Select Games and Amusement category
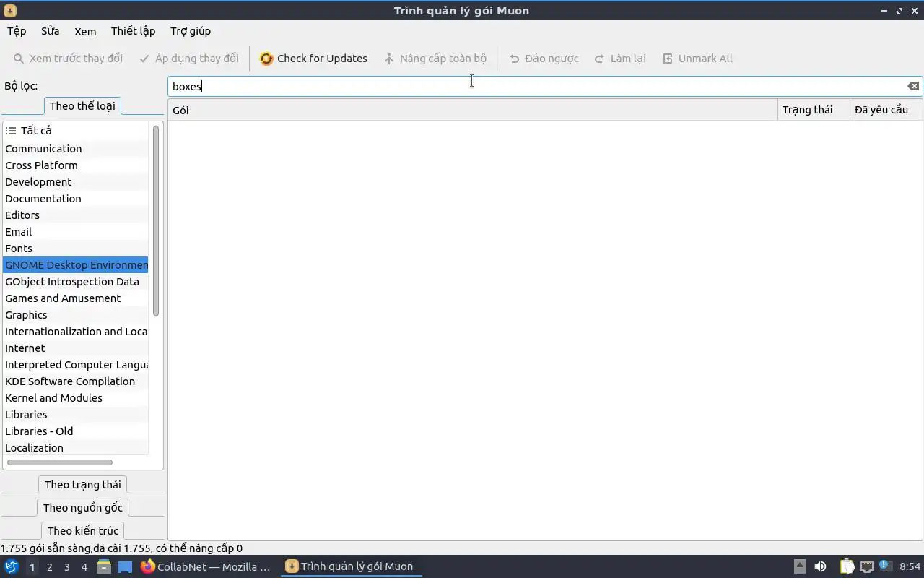This screenshot has height=578, width=924. [76, 298]
